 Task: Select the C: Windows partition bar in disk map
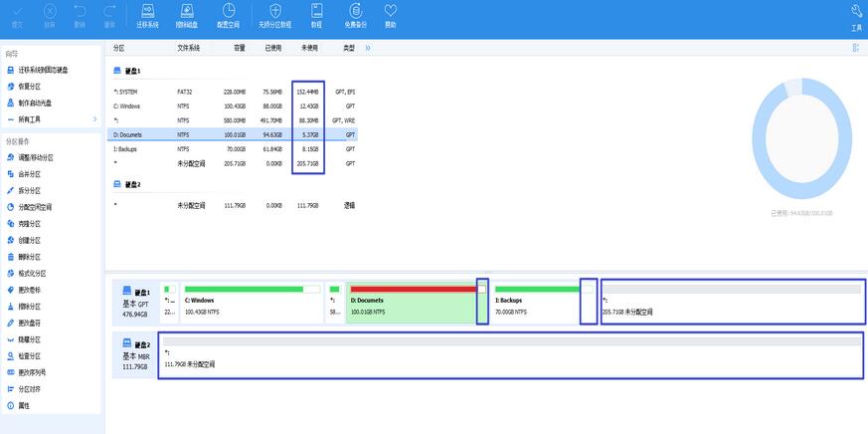point(253,304)
